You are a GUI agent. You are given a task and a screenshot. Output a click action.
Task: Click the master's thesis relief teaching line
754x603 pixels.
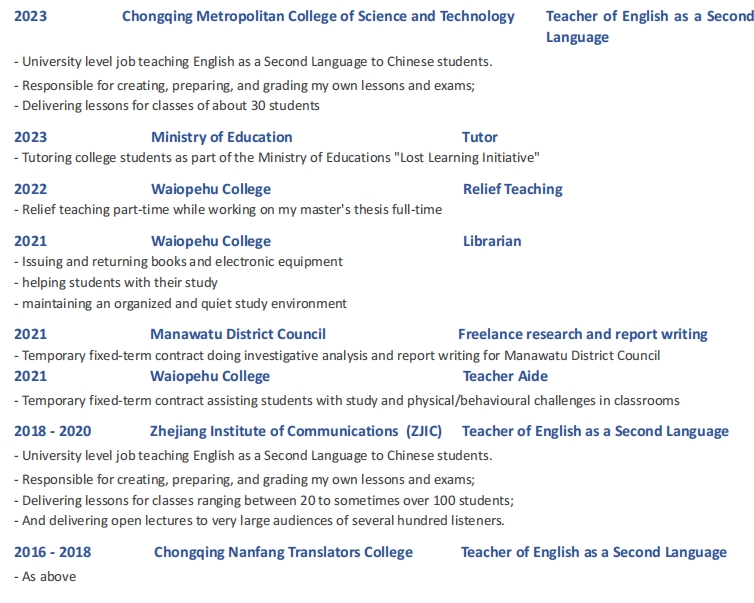coord(228,209)
